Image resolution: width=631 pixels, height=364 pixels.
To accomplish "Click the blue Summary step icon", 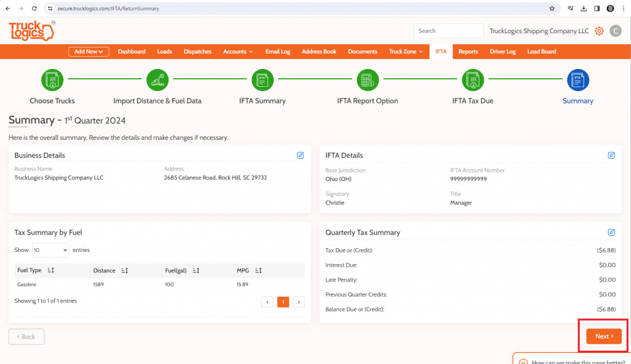I will (578, 80).
